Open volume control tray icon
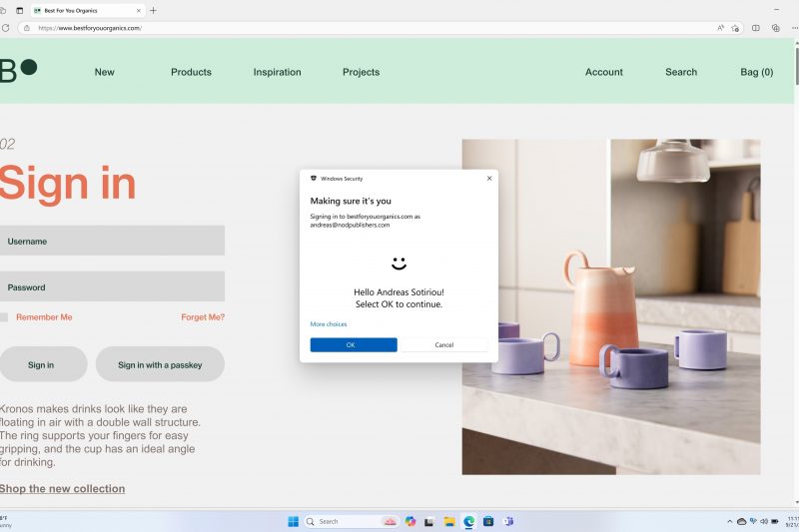The width and height of the screenshot is (799, 532). pyautogui.click(x=764, y=521)
